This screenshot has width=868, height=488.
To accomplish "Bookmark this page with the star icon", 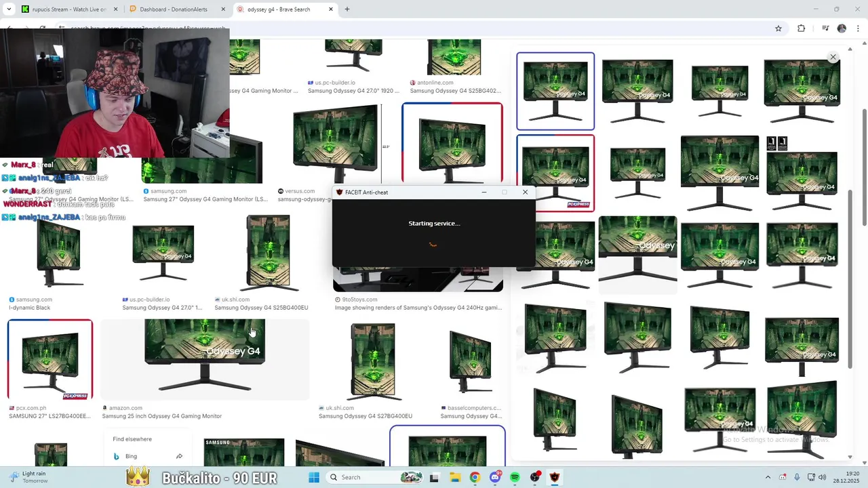I will pyautogui.click(x=778, y=28).
